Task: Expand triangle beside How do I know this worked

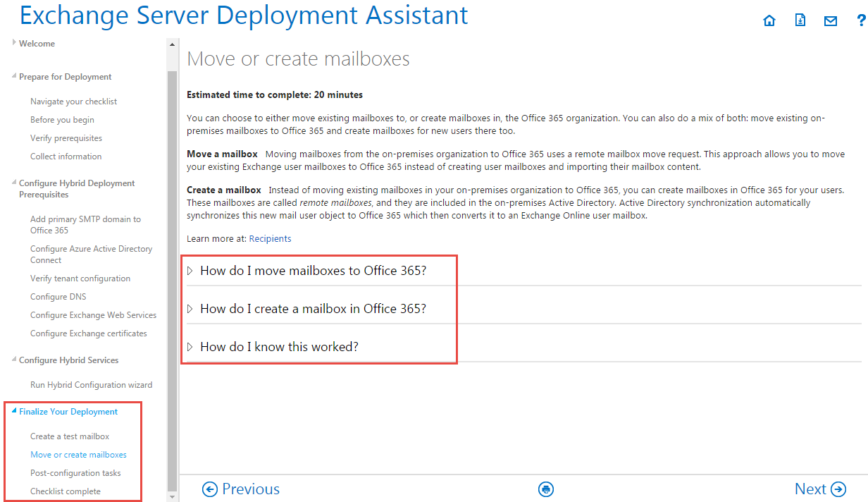Action: tap(190, 347)
